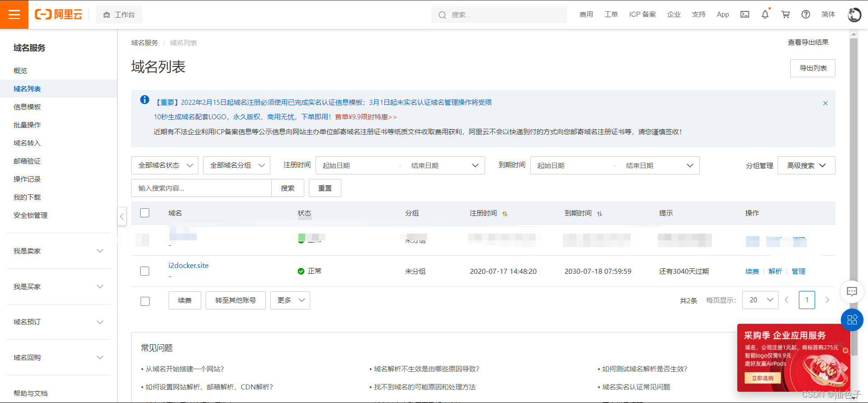Image resolution: width=868 pixels, height=403 pixels.
Task: Select 域名列表 in sidebar
Action: coord(27,89)
